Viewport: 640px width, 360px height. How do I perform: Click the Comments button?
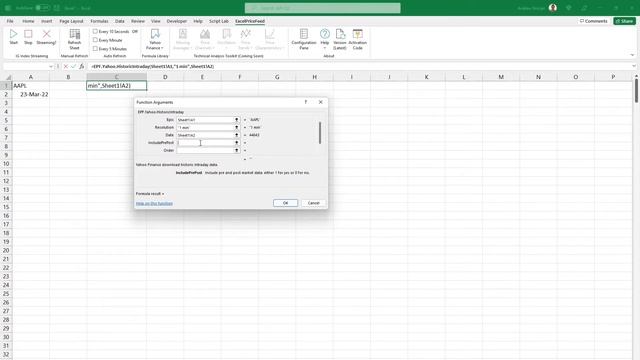(x=594, y=21)
